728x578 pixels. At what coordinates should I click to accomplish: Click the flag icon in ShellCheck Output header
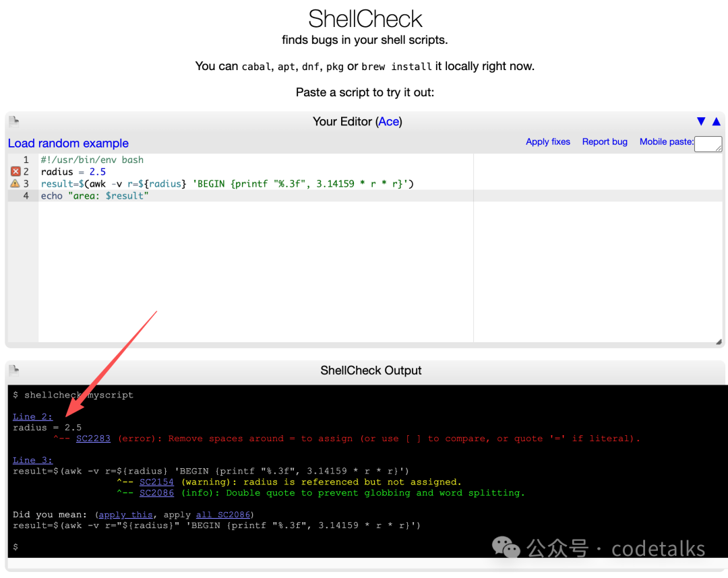click(x=14, y=371)
